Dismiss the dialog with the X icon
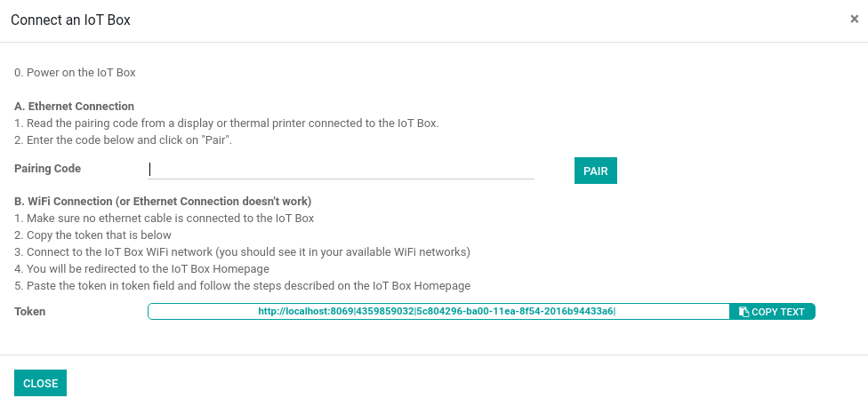The width and height of the screenshot is (868, 414). (854, 20)
